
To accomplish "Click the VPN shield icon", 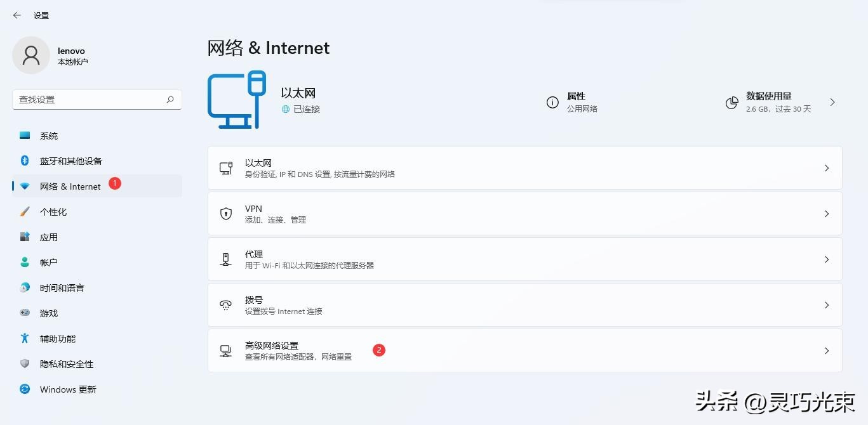I will click(x=226, y=214).
